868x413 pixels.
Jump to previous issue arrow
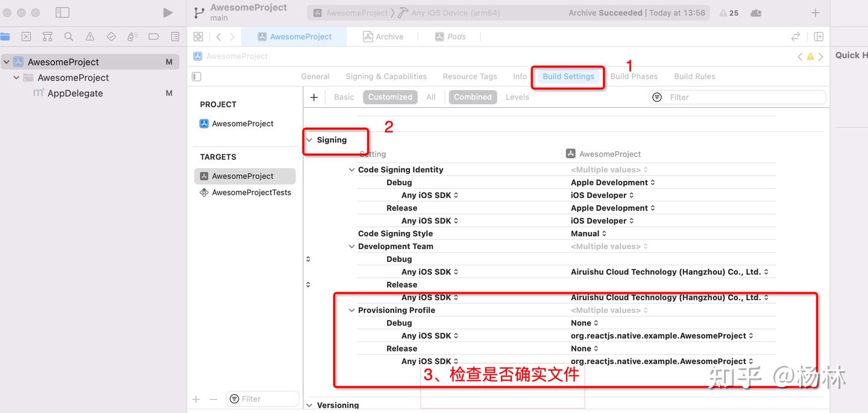(x=800, y=57)
